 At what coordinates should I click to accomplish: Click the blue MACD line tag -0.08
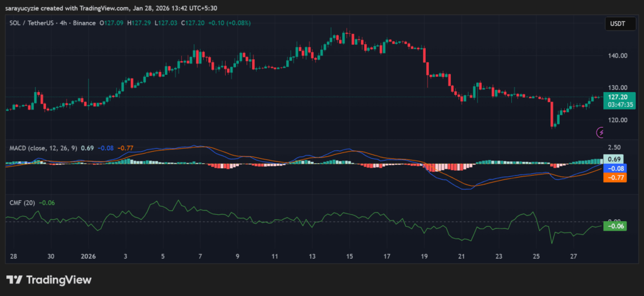pos(615,168)
